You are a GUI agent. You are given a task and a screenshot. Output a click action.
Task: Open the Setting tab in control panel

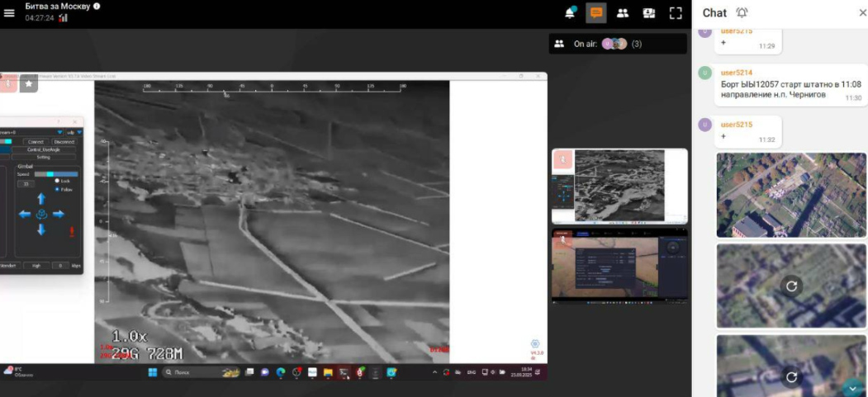point(43,157)
